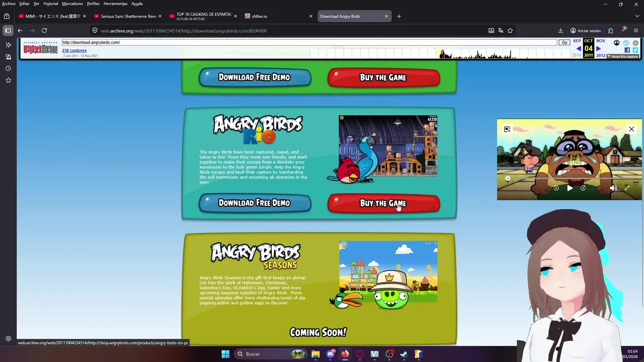Screen dimensions: 644x362
Task: Toggle the Firefox sidebar
Action: [x=8, y=31]
